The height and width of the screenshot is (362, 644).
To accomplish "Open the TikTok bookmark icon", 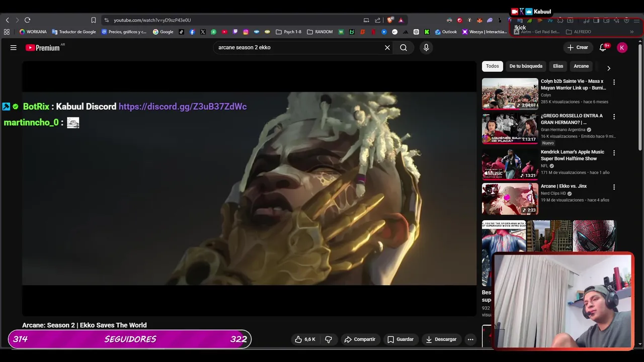I will (x=181, y=32).
